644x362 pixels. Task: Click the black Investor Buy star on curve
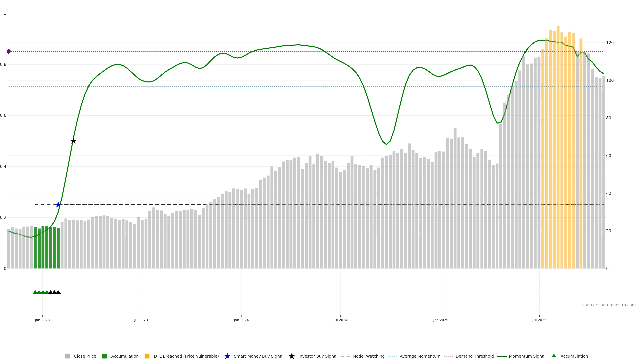pyautogui.click(x=73, y=141)
